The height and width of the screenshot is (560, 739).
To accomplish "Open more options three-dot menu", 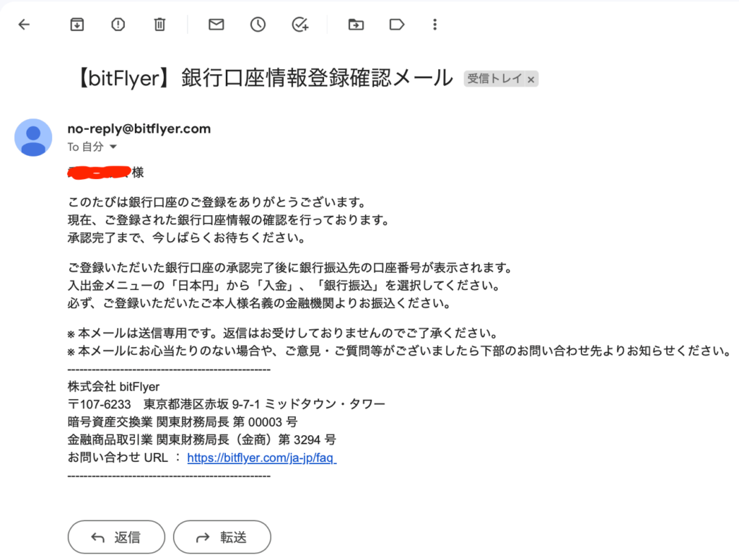I will (435, 25).
